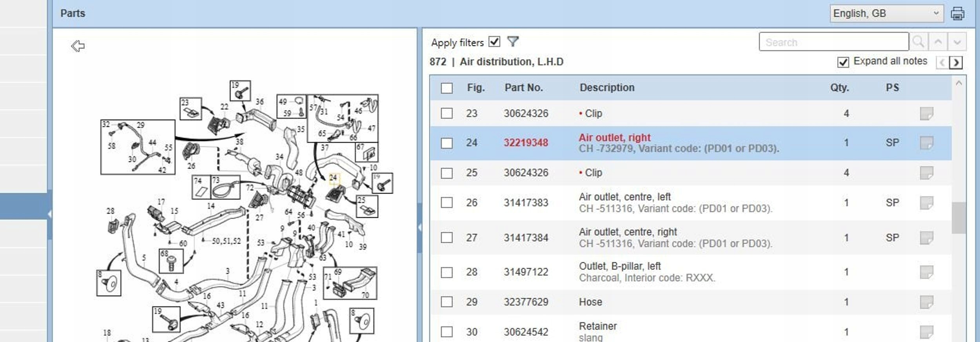Click the Search input field
Viewport: 980px width, 342px height.
click(834, 42)
